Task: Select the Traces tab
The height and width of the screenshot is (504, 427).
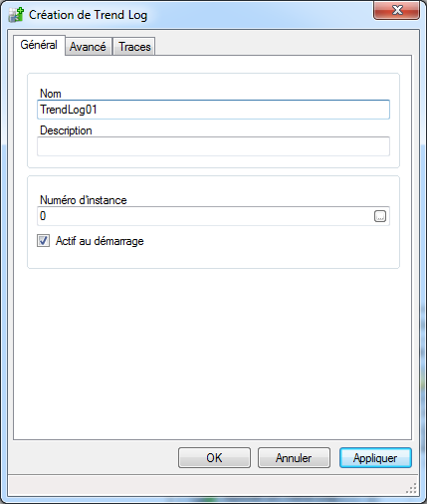Action: [134, 47]
